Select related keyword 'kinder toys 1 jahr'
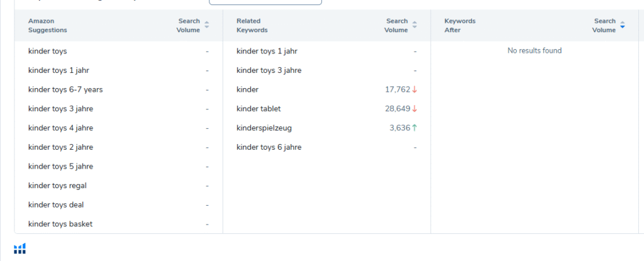Viewport: 644px width, 261px height. (267, 52)
